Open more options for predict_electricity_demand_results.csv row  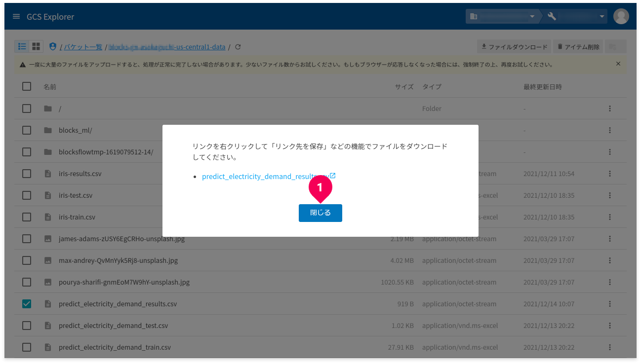point(610,304)
